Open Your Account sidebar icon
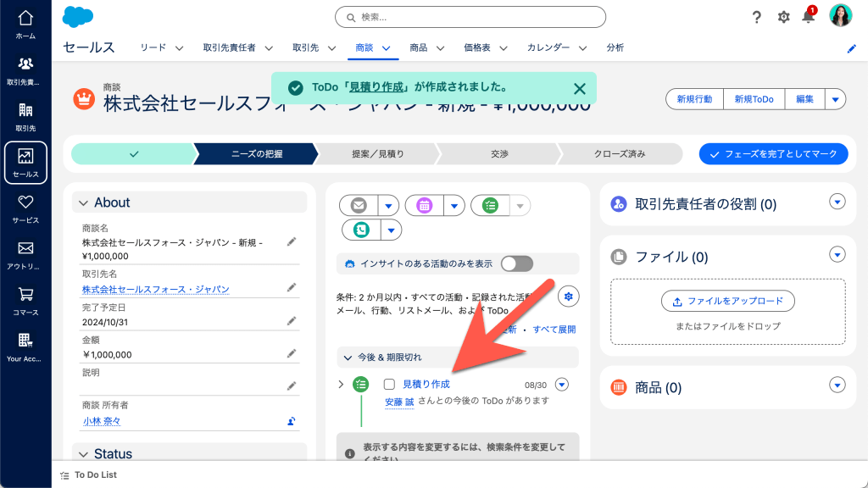The height and width of the screenshot is (488, 868). [x=25, y=347]
